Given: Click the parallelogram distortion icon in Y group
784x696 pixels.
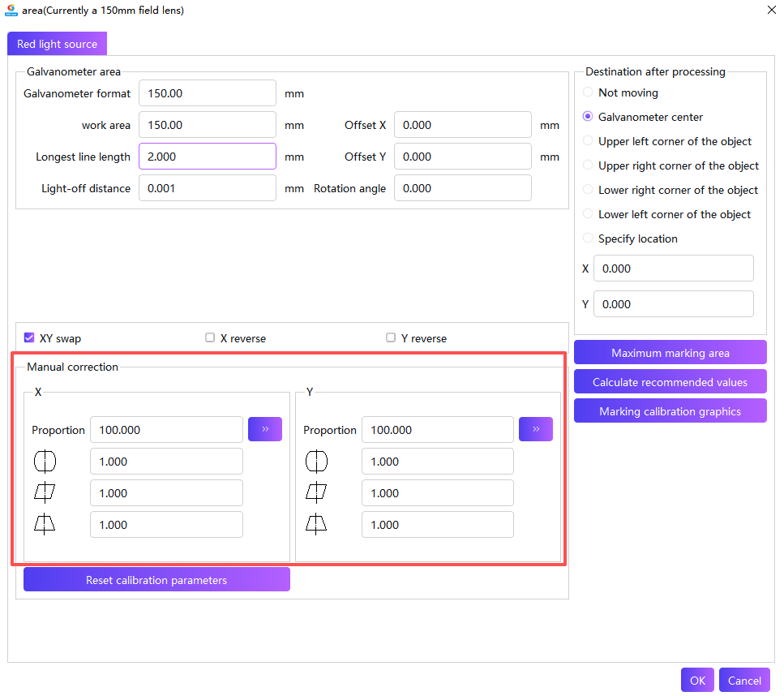Looking at the screenshot, I should click(316, 493).
